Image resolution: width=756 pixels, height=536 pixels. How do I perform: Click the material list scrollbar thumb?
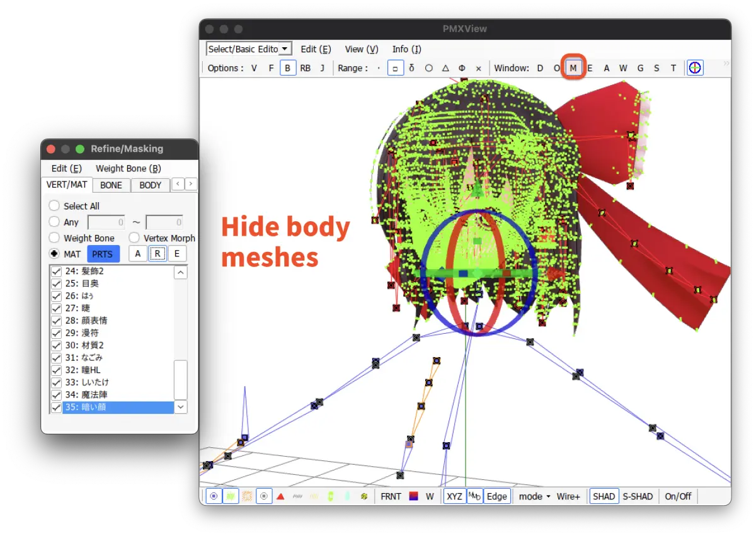click(x=181, y=380)
